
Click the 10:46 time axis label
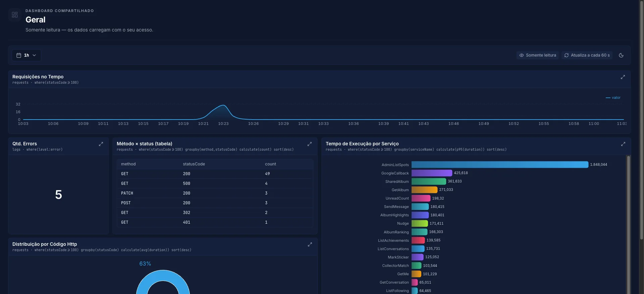(x=453, y=124)
